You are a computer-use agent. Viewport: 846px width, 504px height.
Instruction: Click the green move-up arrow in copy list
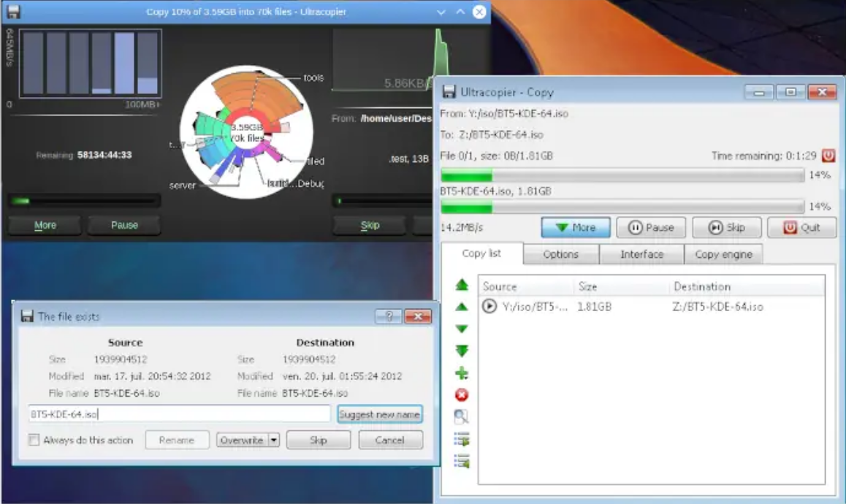[462, 307]
